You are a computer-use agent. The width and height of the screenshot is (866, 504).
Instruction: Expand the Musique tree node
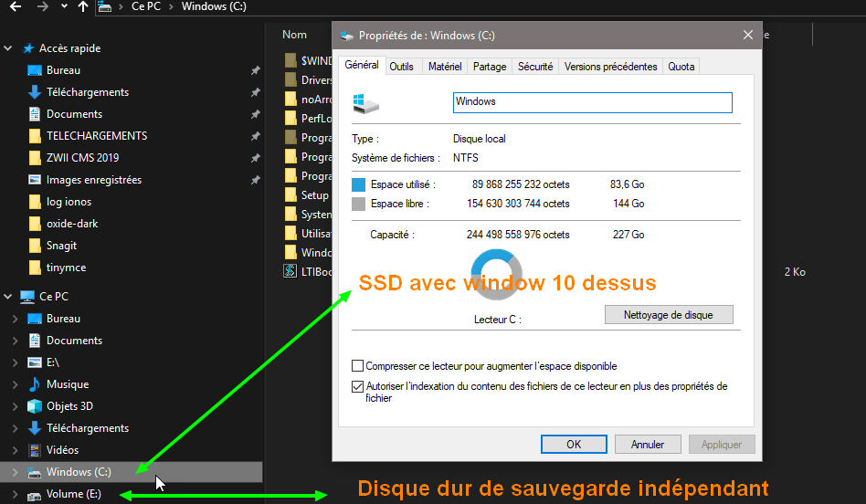point(14,384)
